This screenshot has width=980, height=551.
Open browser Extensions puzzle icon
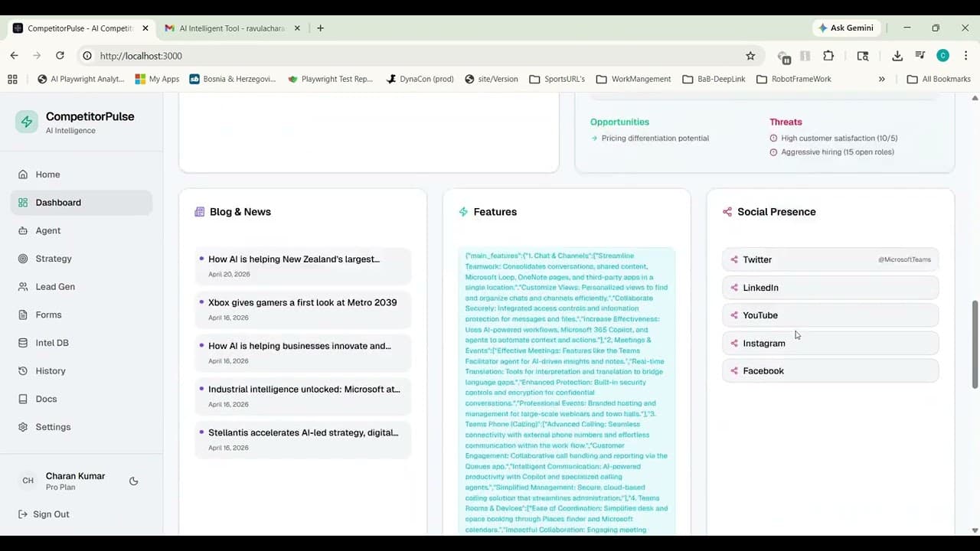click(828, 56)
